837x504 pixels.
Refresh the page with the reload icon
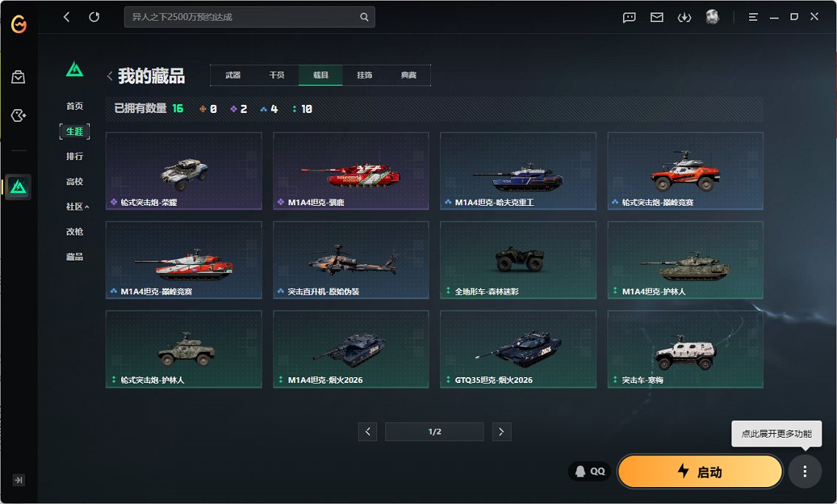pyautogui.click(x=94, y=17)
